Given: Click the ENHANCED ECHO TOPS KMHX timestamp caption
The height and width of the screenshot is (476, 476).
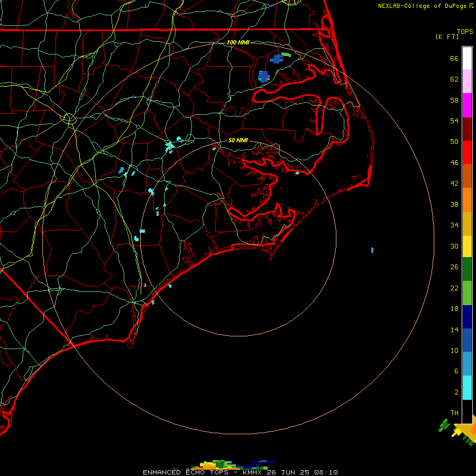Looking at the screenshot, I should click(240, 472).
